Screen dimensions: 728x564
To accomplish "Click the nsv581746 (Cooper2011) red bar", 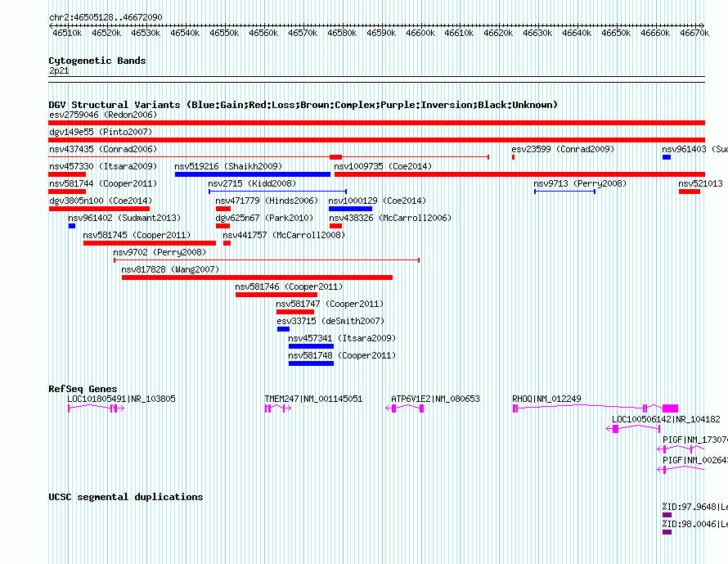I will point(276,295).
